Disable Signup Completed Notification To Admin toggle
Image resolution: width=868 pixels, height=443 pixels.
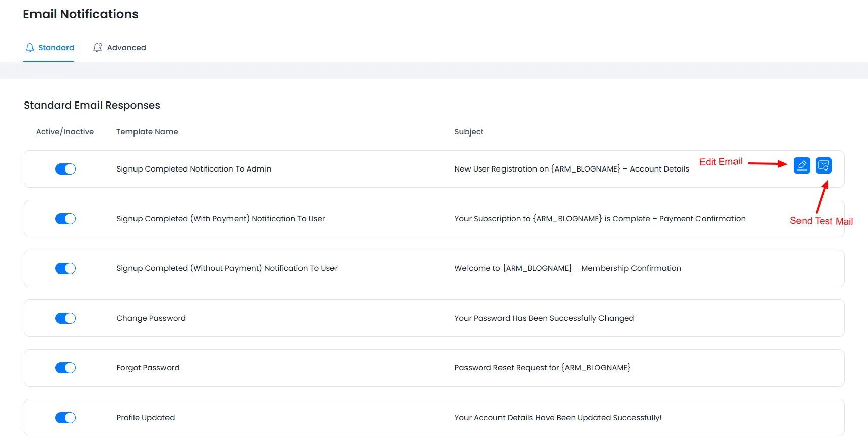pos(65,169)
